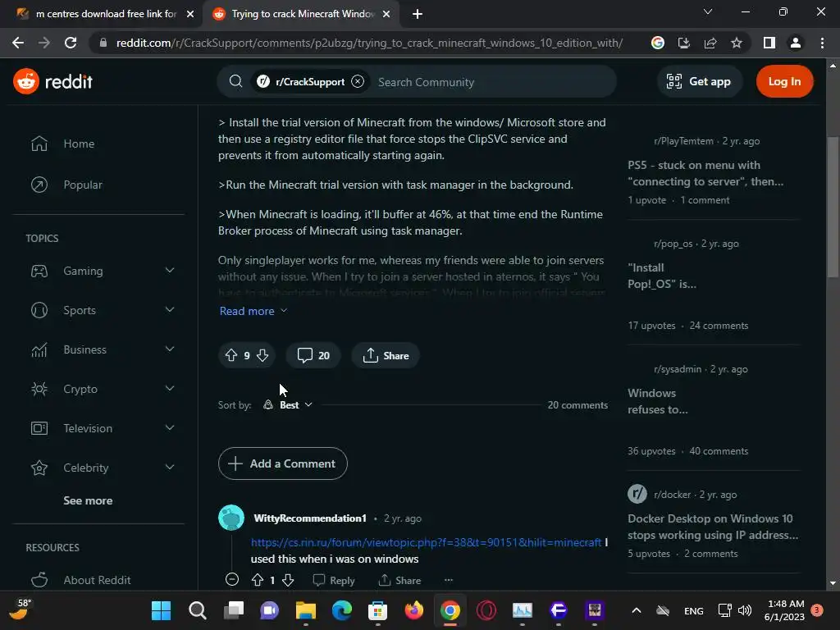Image resolution: width=840 pixels, height=630 pixels.
Task: Open tab search chevron
Action: pos(708,11)
